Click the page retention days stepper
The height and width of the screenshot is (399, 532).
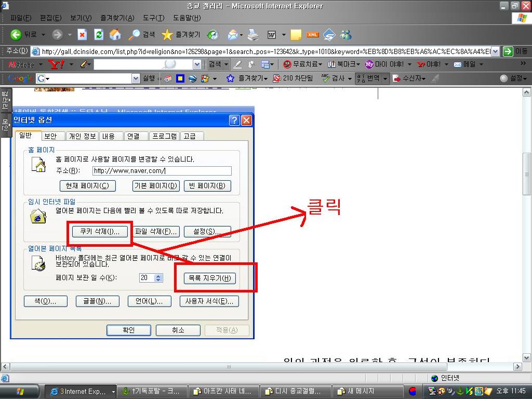pos(158,278)
